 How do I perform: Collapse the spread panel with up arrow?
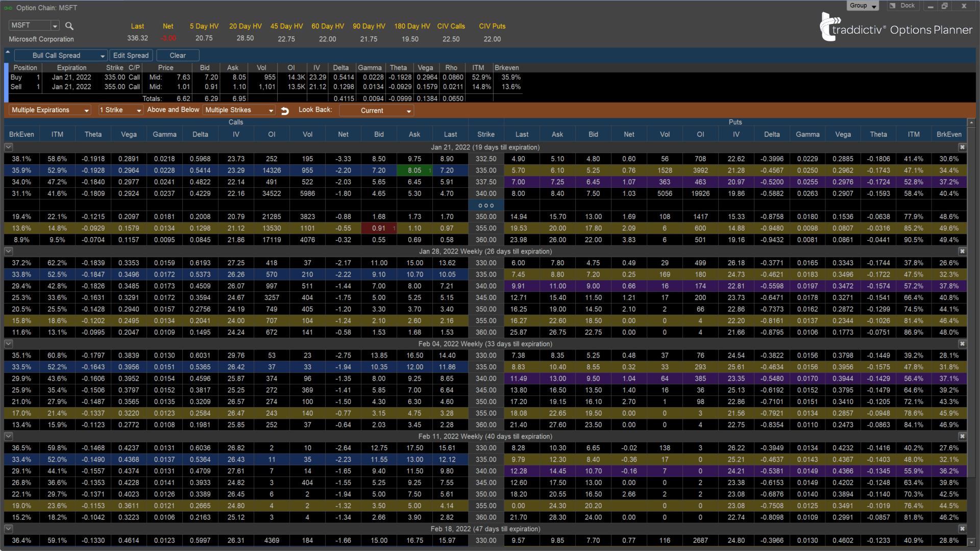[x=8, y=52]
